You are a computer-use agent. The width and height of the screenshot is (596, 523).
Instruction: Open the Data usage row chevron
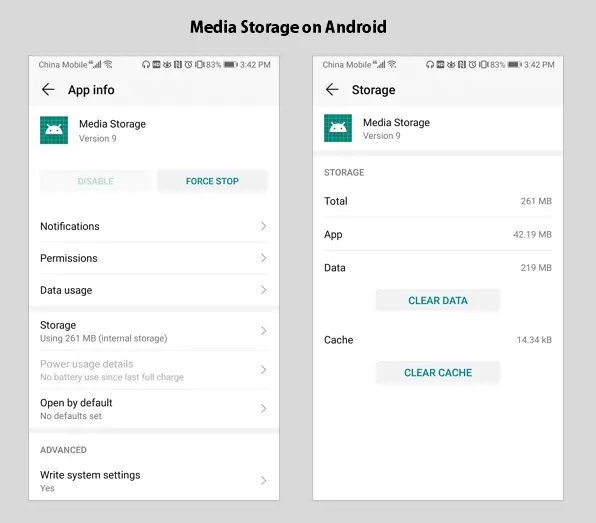[x=263, y=290]
